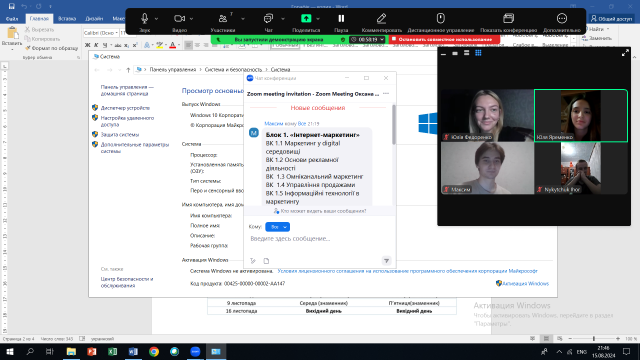The image size is (640, 360).
Task: Click 'Кто может видеть ваши сообщения?'
Action: 320,211
